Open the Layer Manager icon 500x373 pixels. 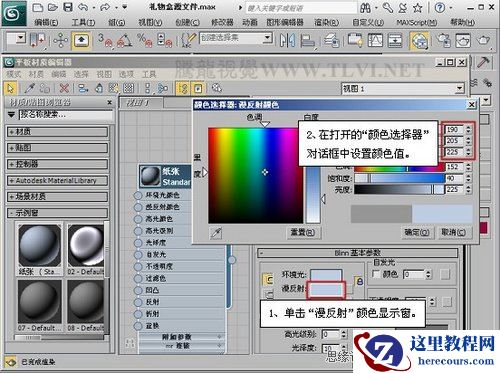(332, 41)
